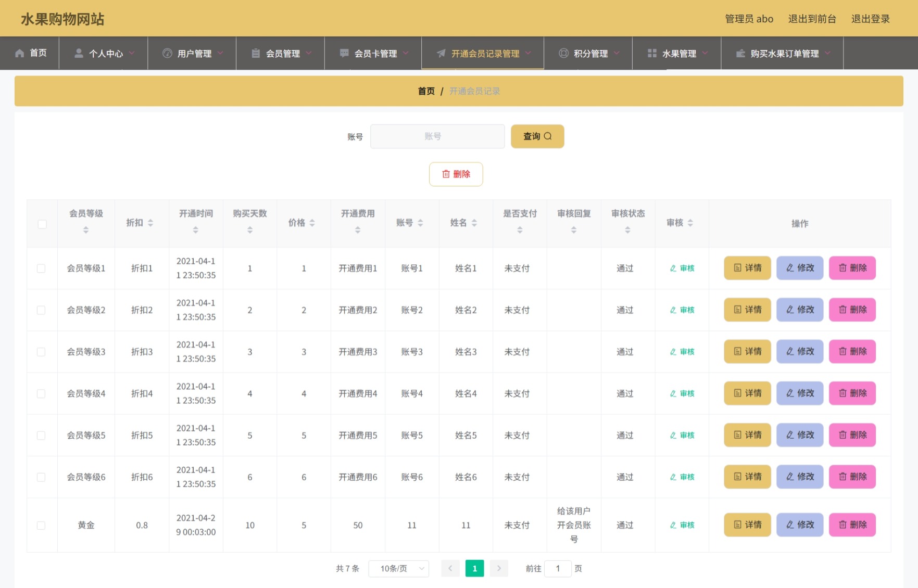Click 审核 pencil link for 会员等级1 row
The height and width of the screenshot is (588, 918).
(682, 269)
